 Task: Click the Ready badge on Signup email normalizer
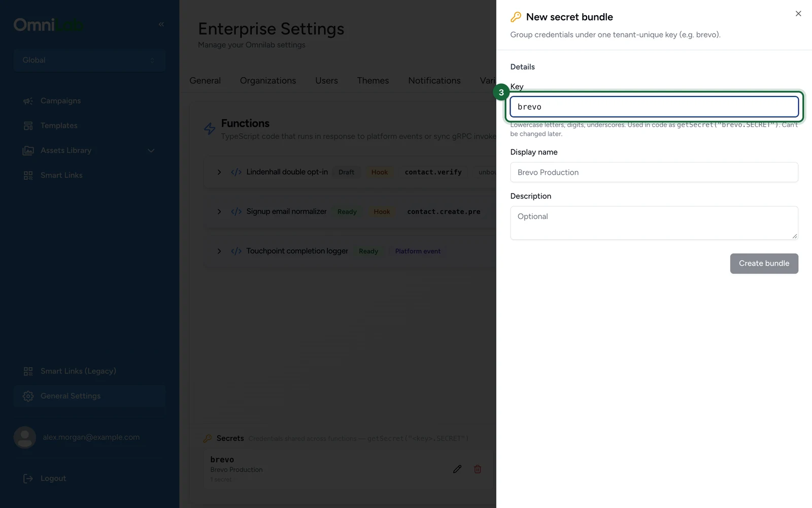coord(347,212)
